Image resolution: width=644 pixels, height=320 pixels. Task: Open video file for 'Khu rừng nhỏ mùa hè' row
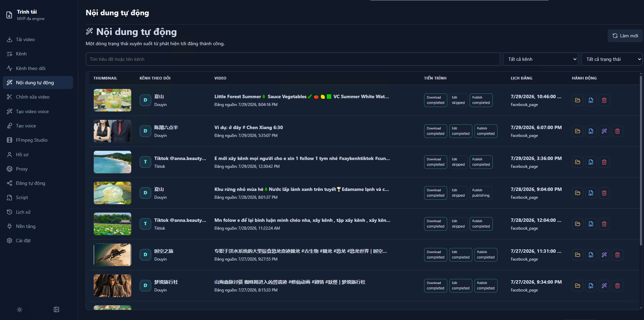click(591, 193)
